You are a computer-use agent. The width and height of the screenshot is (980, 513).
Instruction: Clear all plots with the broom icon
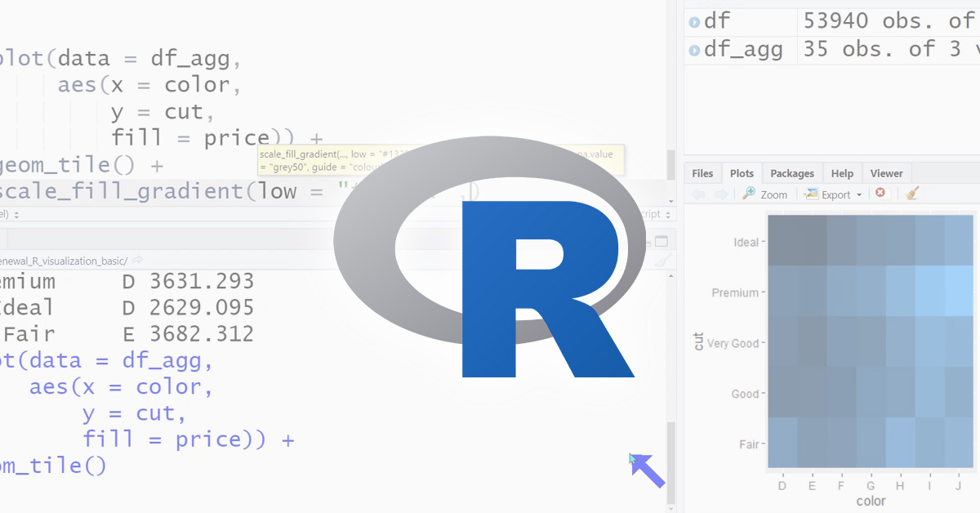tap(913, 194)
